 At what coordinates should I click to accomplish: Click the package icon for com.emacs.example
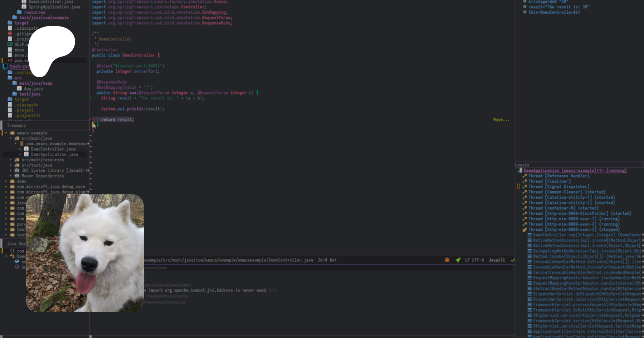point(21,144)
